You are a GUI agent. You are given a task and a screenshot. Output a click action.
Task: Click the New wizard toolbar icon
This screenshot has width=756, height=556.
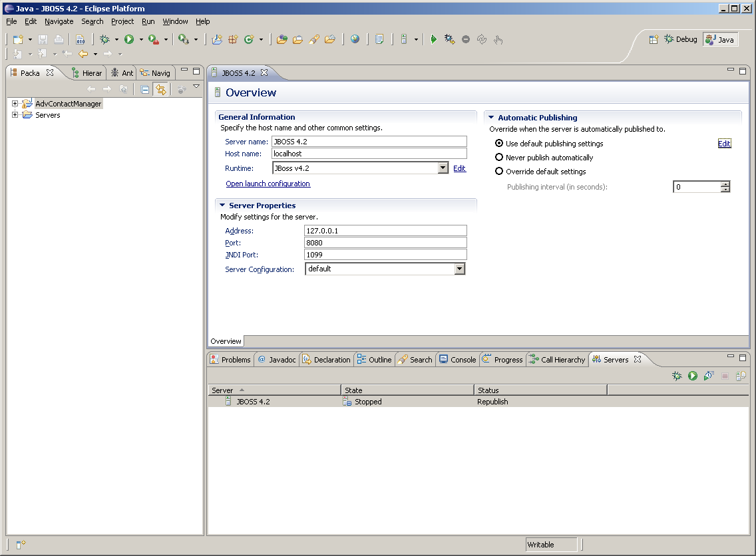pyautogui.click(x=18, y=39)
